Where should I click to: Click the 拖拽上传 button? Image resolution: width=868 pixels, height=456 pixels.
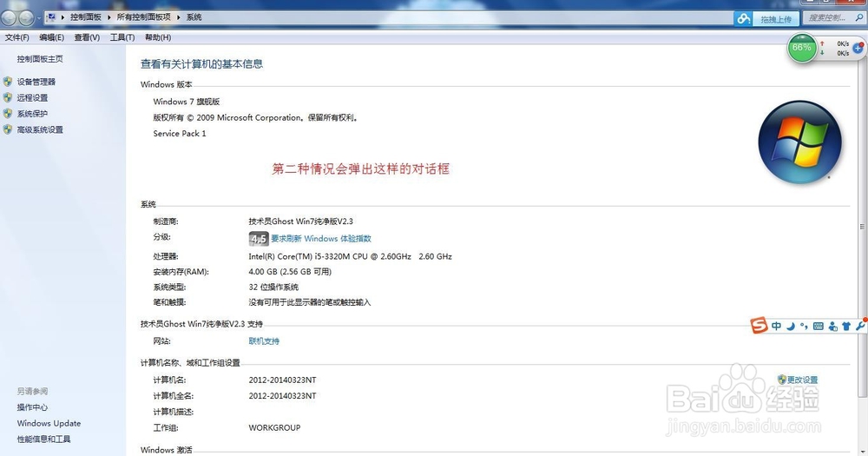[775, 19]
